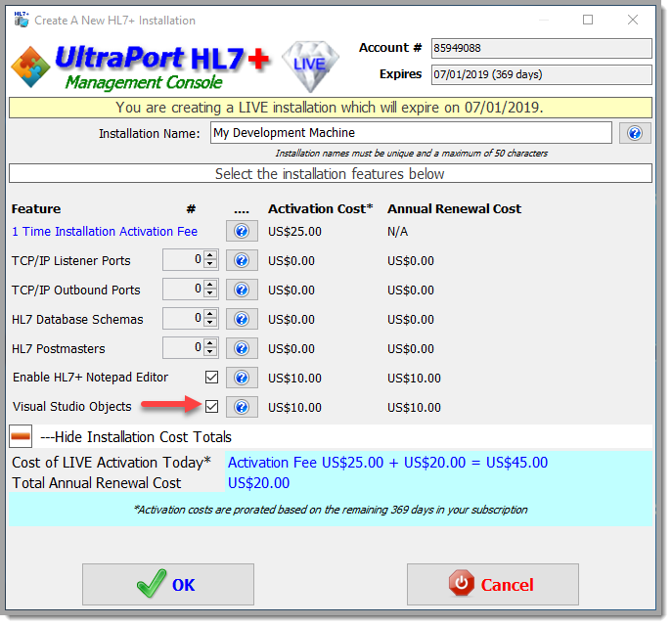The image size is (672, 626).
Task: Click the Total Annual Renewal Cost value US$20.00
Action: tap(258, 483)
